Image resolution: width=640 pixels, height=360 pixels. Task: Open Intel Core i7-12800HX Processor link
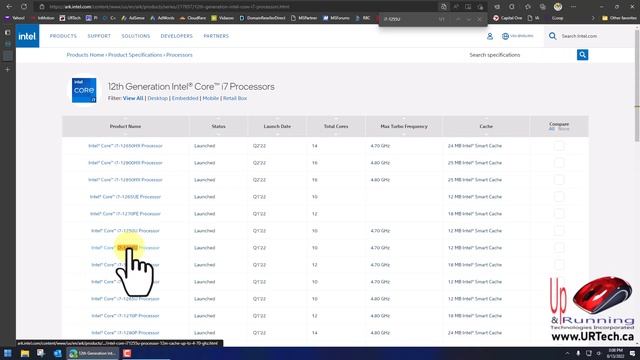[125, 163]
